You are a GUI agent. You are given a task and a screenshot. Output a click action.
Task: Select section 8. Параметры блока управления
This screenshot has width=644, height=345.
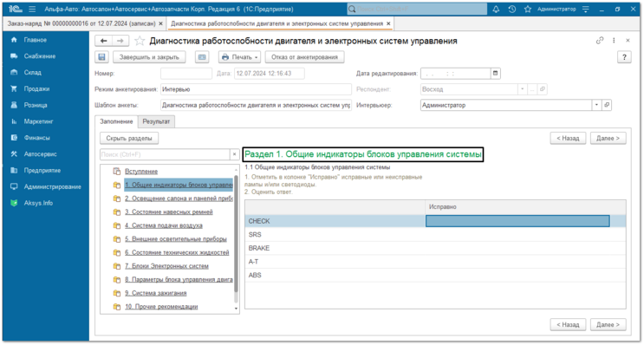[179, 280]
